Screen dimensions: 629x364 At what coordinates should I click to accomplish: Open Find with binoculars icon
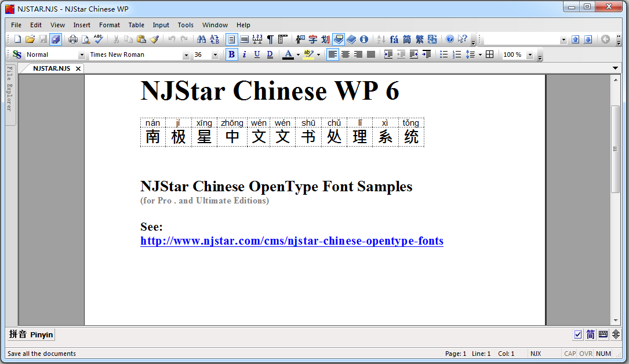tap(201, 39)
